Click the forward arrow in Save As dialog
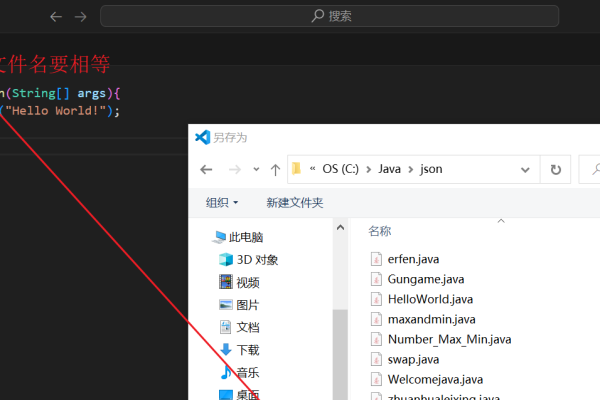The height and width of the screenshot is (400, 600). click(235, 169)
